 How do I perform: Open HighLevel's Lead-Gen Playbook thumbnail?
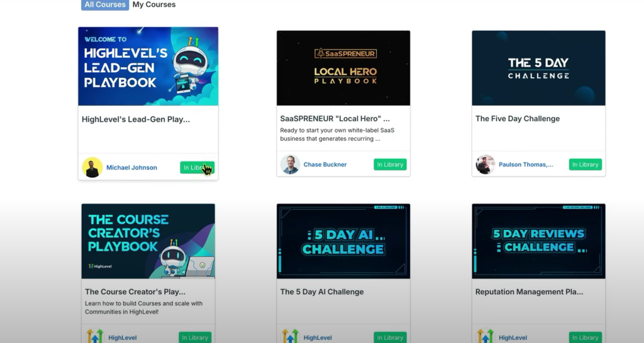148,67
